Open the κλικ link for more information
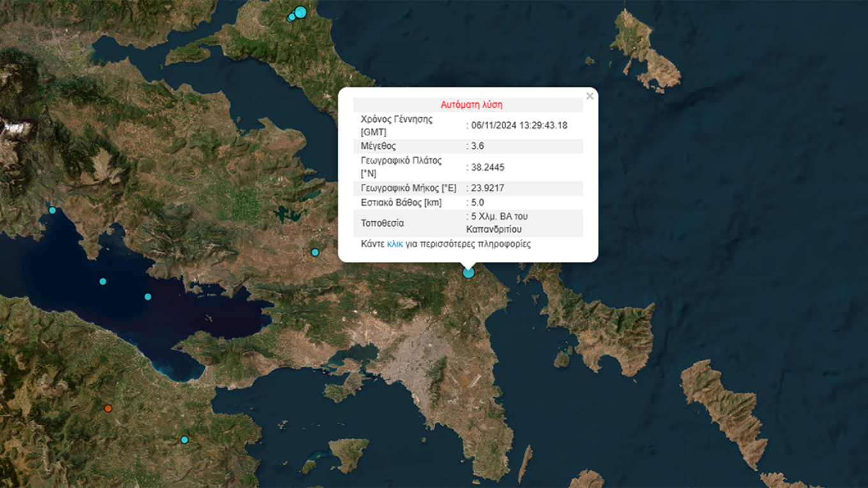 click(x=395, y=244)
